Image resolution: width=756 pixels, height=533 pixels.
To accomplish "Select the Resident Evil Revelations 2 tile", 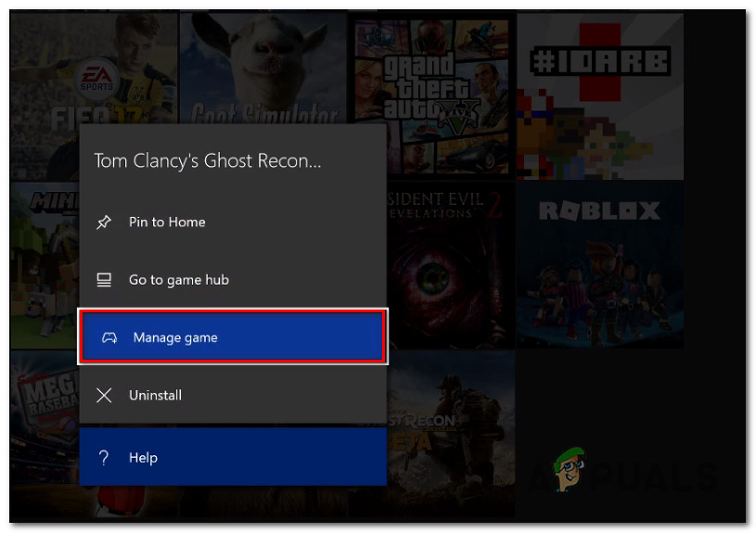I will pos(451,265).
